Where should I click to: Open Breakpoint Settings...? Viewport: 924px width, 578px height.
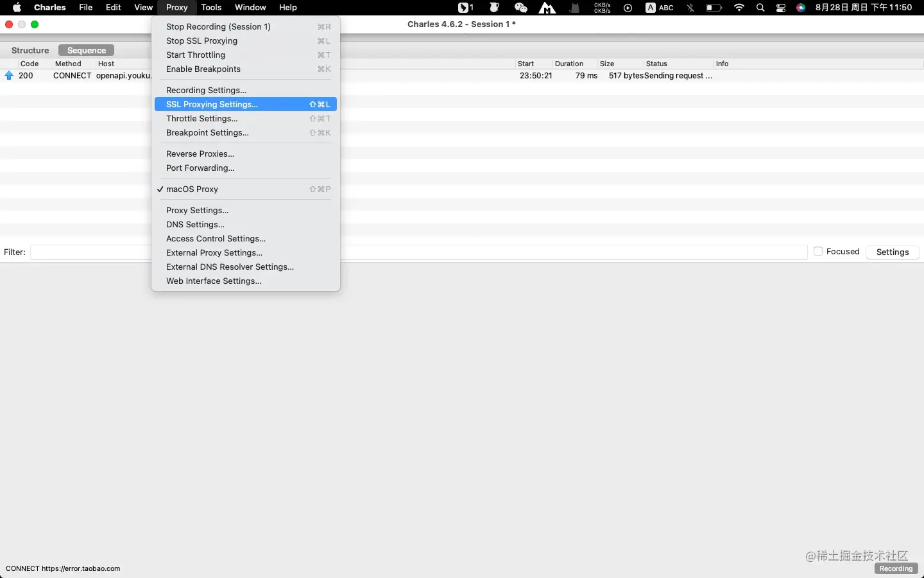coord(246,133)
